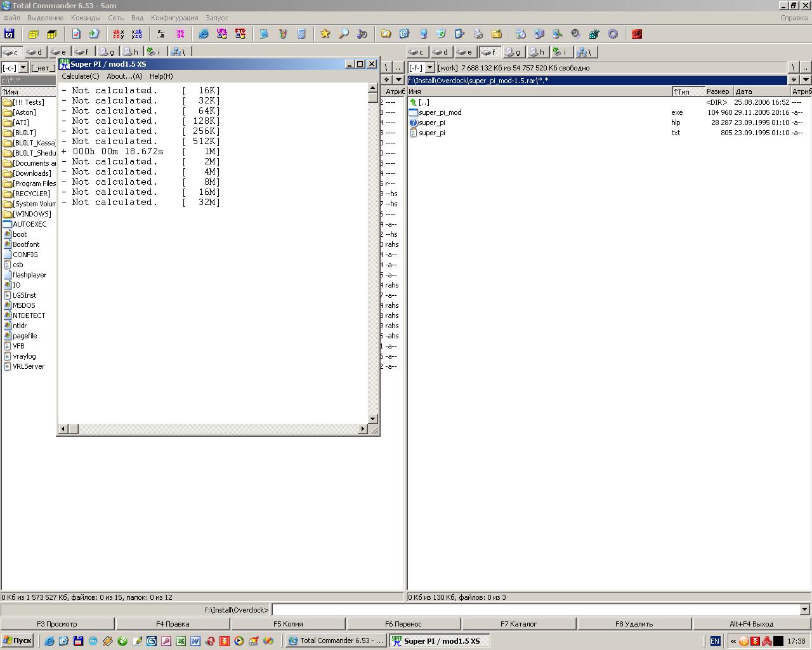
Task: Click the pink 95/94 toolbar icon
Action: pyautogui.click(x=180, y=34)
